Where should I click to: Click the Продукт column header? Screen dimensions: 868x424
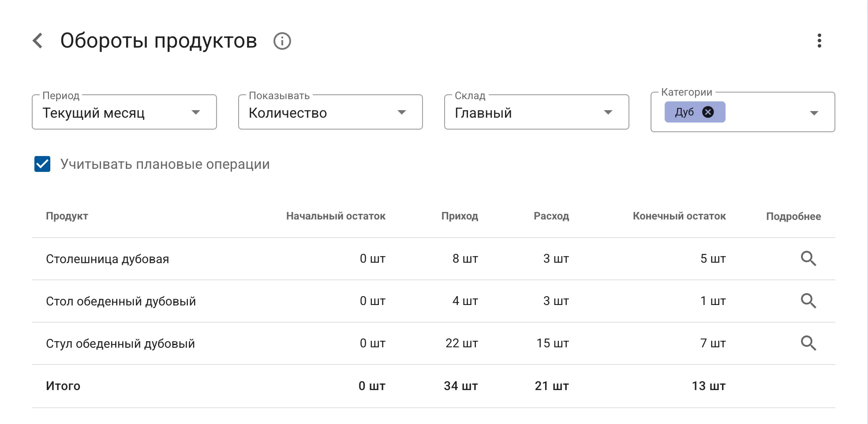point(67,216)
